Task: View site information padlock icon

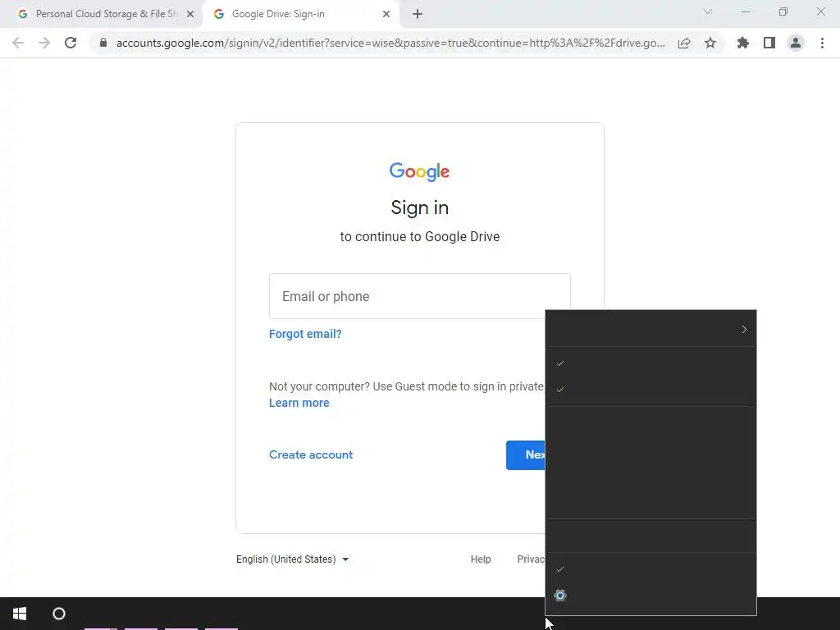Action: click(103, 43)
